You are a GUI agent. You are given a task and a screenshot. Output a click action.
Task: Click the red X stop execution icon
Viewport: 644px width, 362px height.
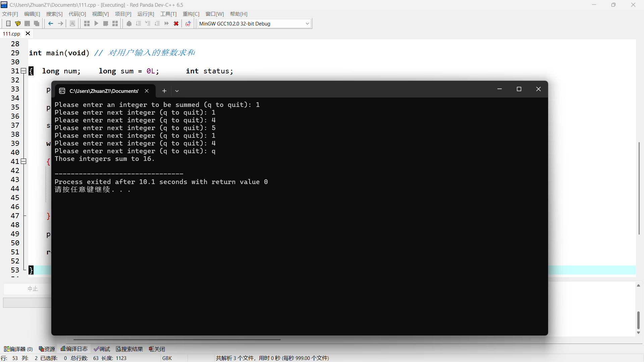tap(176, 23)
